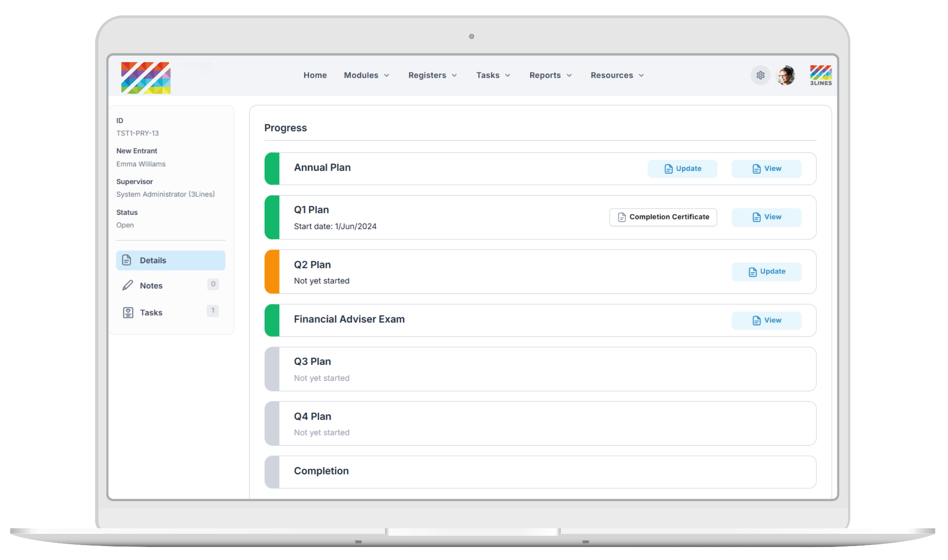Screen dimensions: 948x560
Task: Click the Tasks clipboard icon in sidebar
Action: click(x=128, y=312)
